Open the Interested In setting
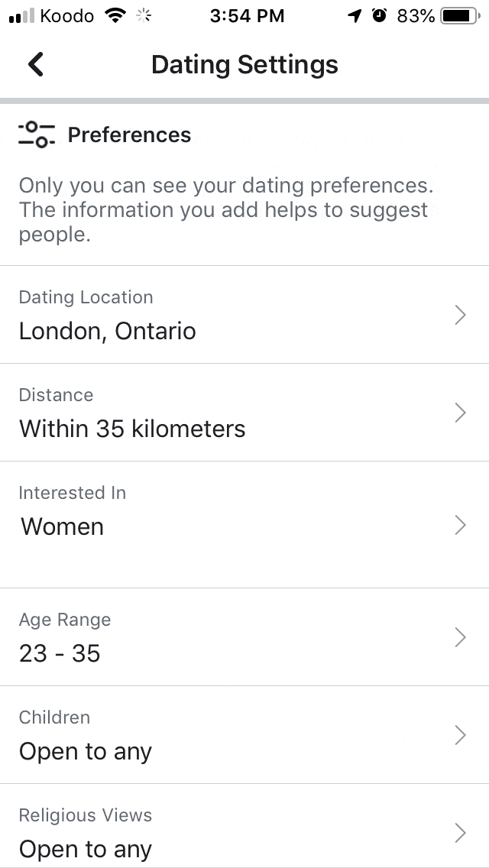The height and width of the screenshot is (868, 489). pyautogui.click(x=460, y=525)
